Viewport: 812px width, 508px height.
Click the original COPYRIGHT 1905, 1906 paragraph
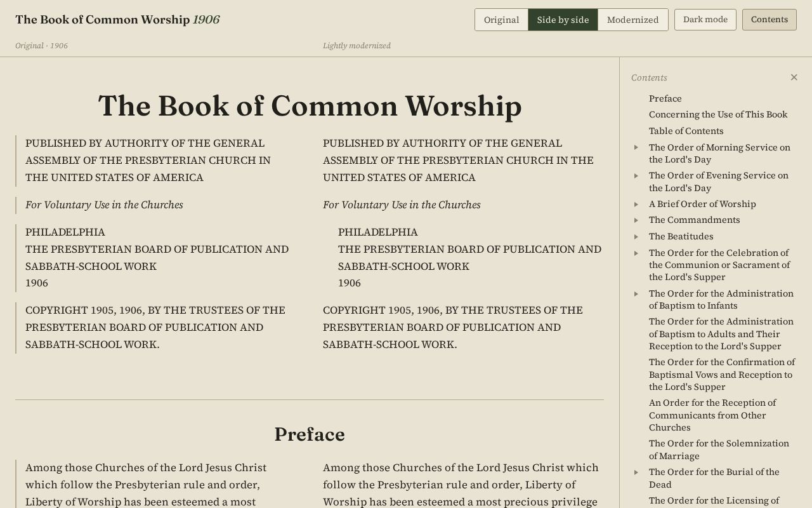pyautogui.click(x=155, y=327)
